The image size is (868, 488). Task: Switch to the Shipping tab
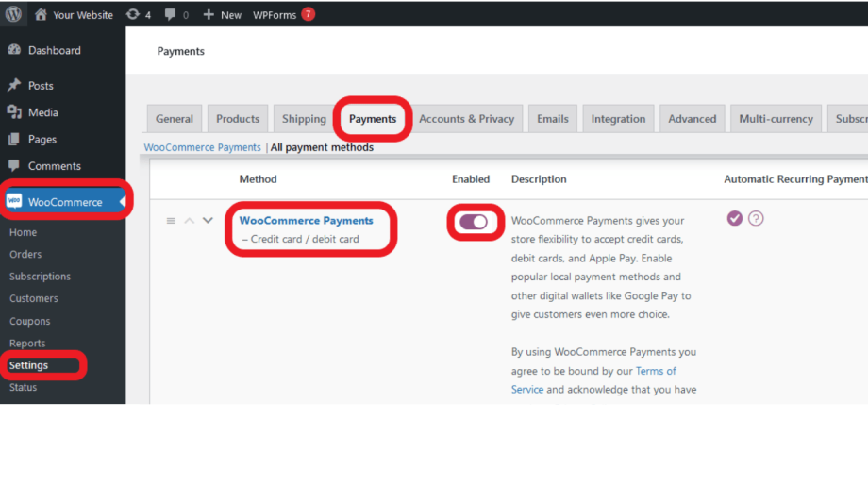pos(304,119)
